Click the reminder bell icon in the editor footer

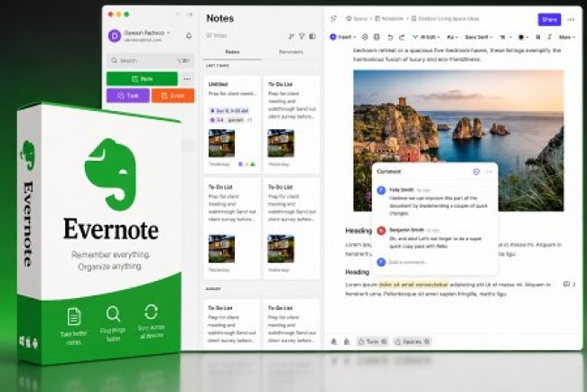[334, 341]
